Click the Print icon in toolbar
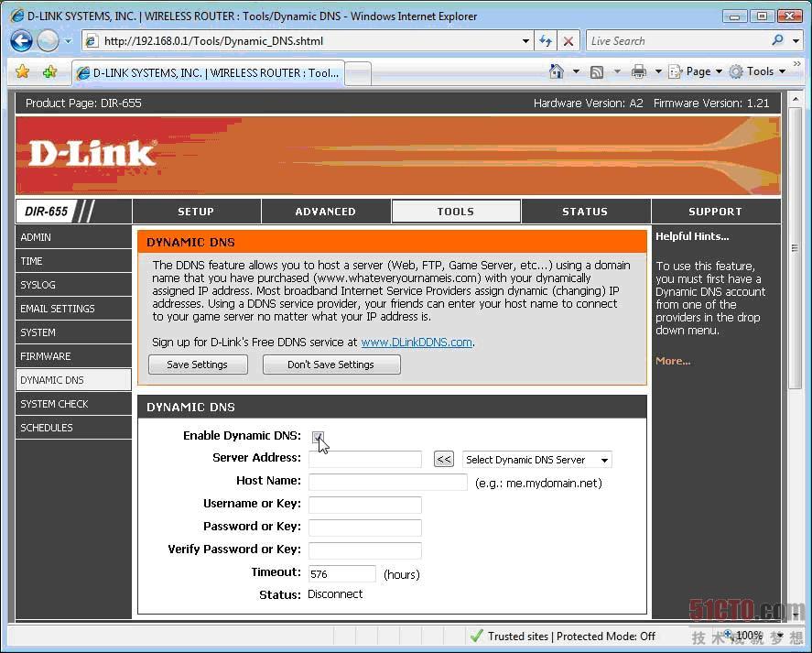This screenshot has height=653, width=812. (638, 71)
